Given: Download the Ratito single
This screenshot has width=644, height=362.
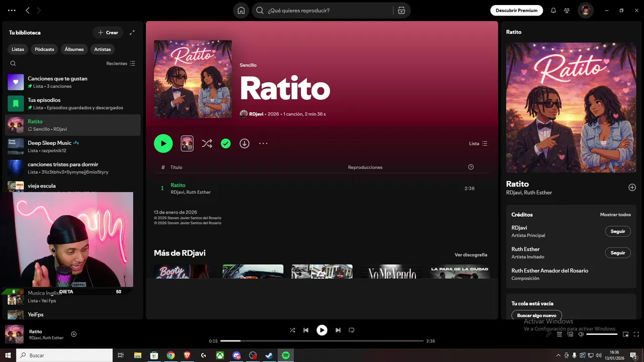Looking at the screenshot, I should tap(245, 143).
